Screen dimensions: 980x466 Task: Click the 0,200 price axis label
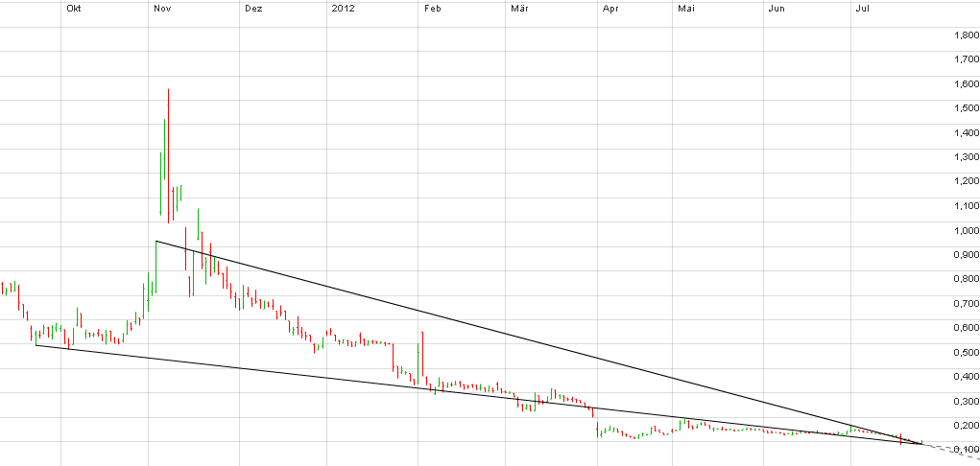(967, 425)
